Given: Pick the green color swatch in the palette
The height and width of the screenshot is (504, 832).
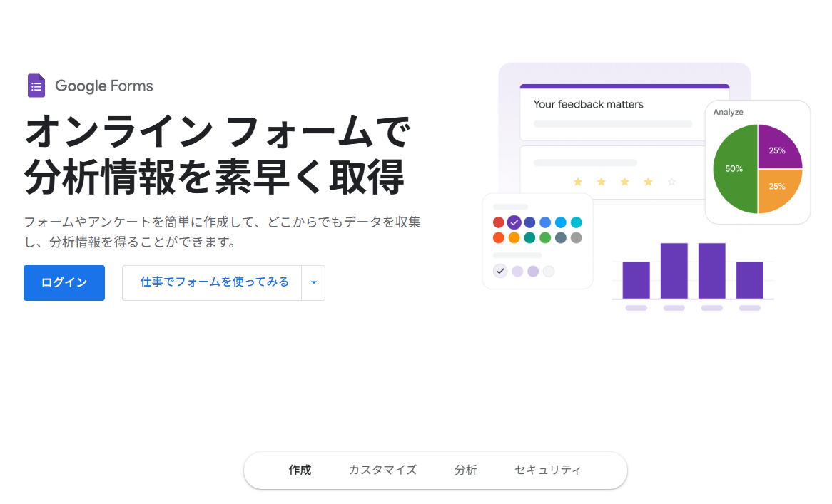Looking at the screenshot, I should click(545, 238).
